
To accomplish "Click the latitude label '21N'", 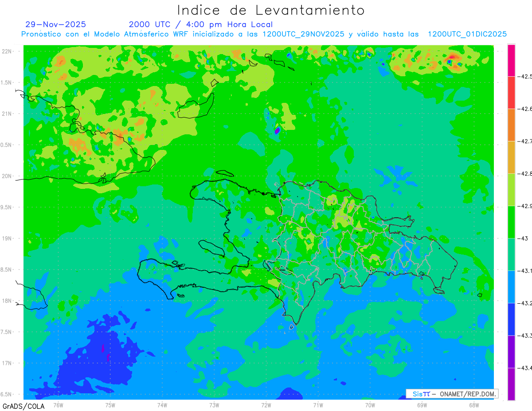I will coord(8,114).
